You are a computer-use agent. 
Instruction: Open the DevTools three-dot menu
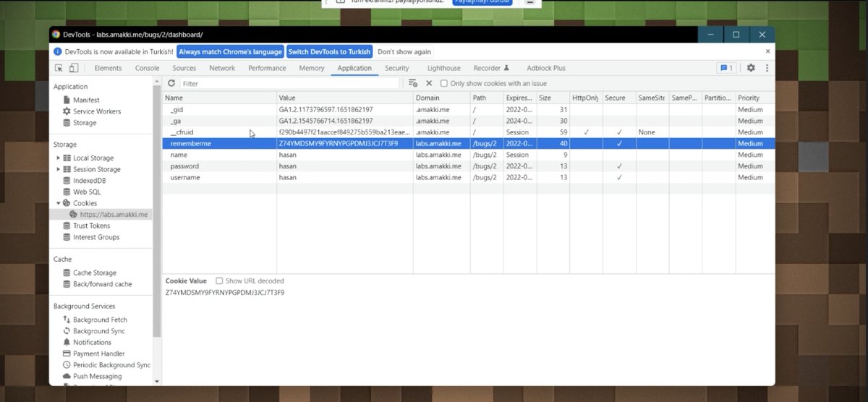(767, 68)
